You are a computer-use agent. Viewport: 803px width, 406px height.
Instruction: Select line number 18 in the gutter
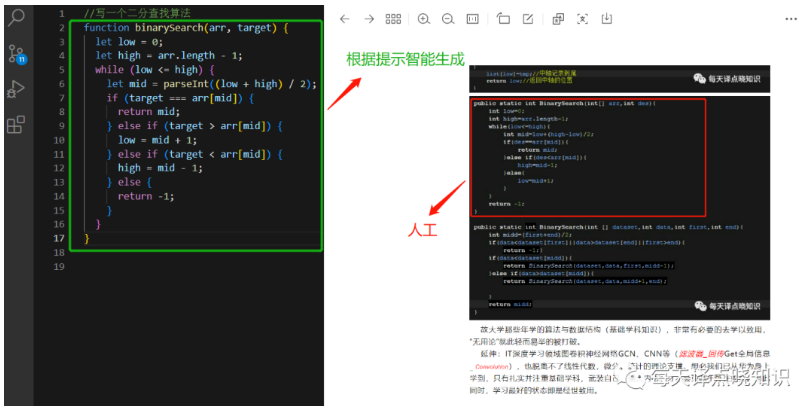[59, 252]
